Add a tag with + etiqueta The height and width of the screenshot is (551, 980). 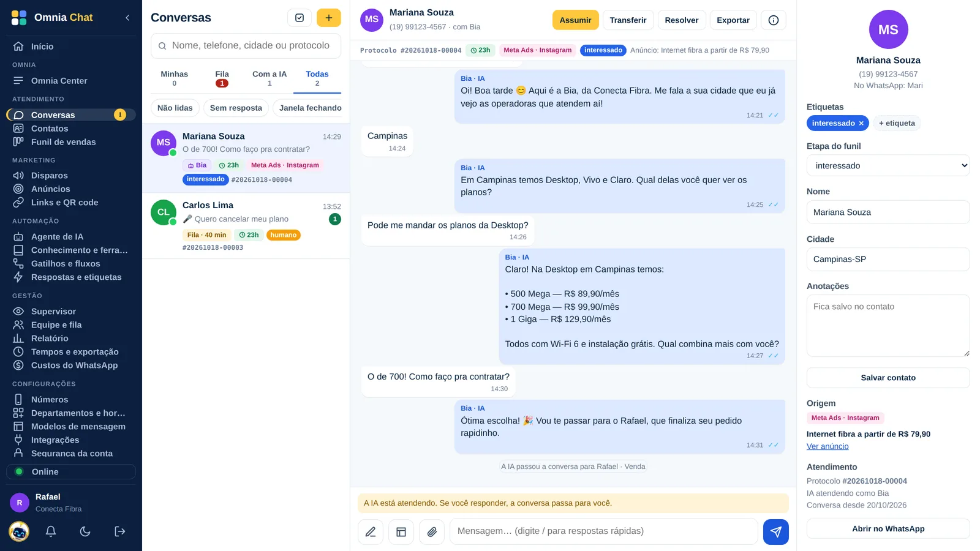pos(897,123)
